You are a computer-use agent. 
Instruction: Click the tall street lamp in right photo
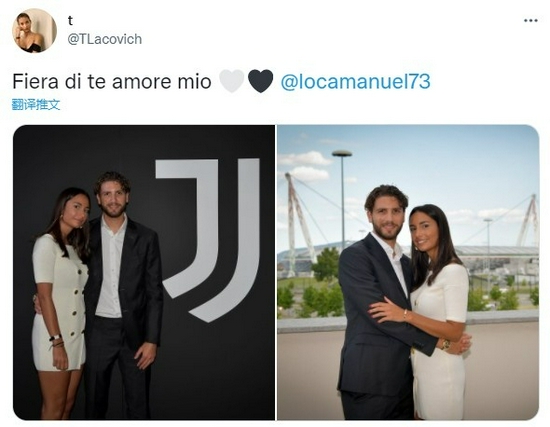click(342, 198)
